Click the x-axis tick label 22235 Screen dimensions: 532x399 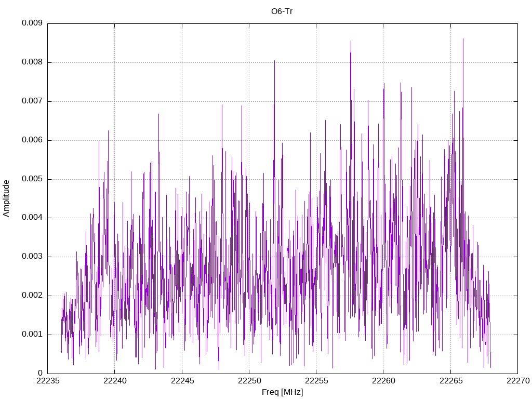(47, 381)
